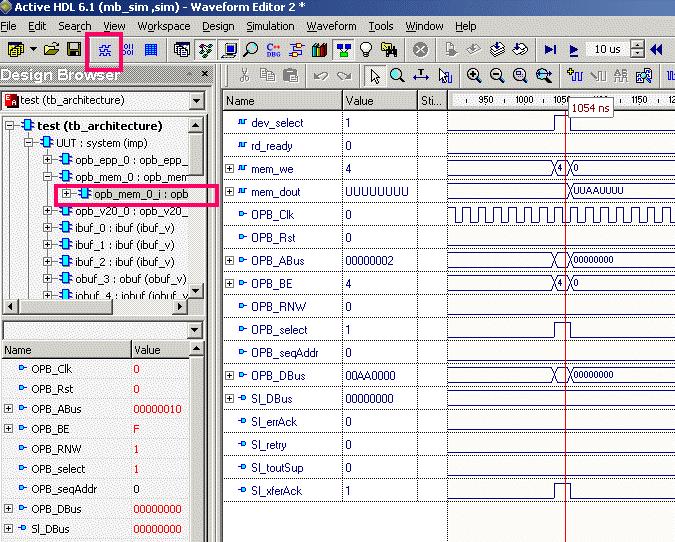
Task: Undo with the curved left arrow
Action: 320,76
